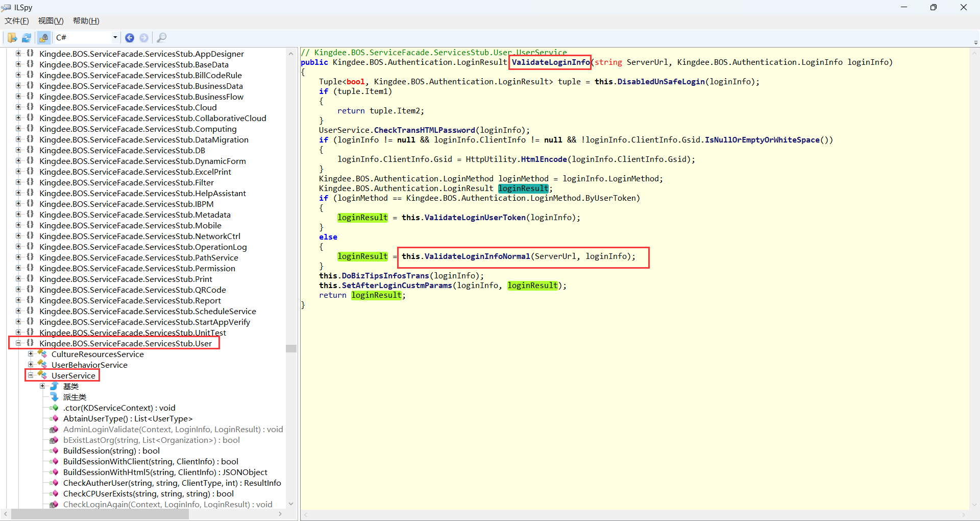Expand the CultureResourcesService class node
The width and height of the screenshot is (980, 521).
[31, 354]
